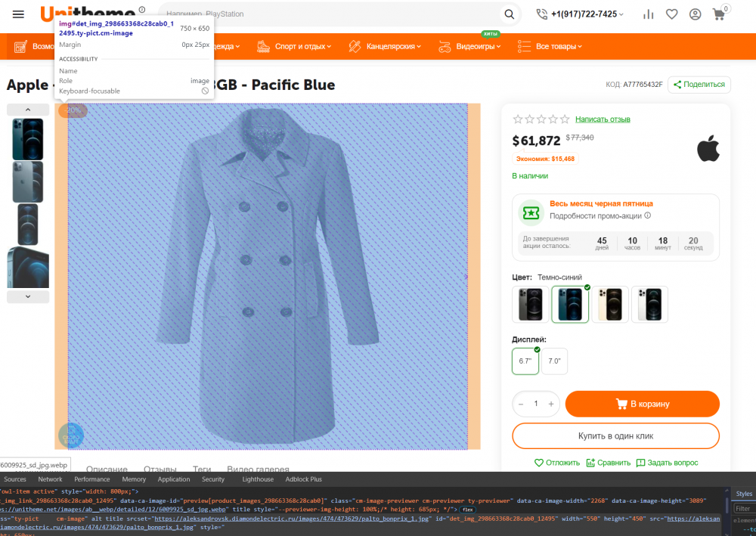This screenshot has height=536, width=756.
Task: Click the search magnifier icon
Action: click(x=510, y=14)
